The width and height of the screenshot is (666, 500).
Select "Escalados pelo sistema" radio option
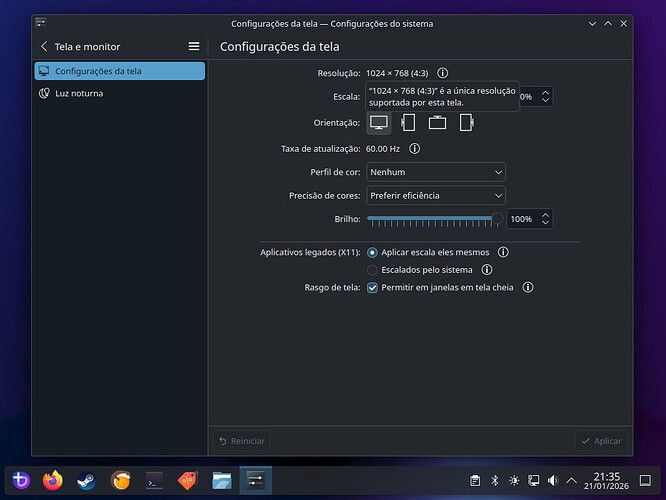373,270
